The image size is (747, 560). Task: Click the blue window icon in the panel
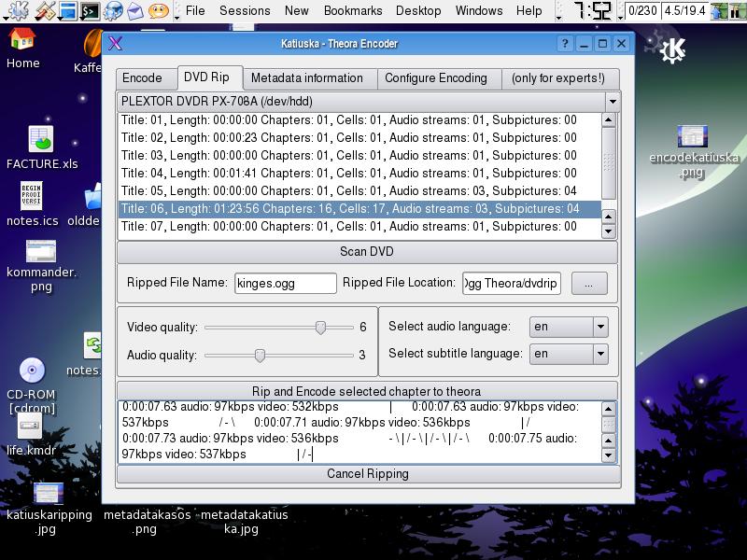click(67, 11)
